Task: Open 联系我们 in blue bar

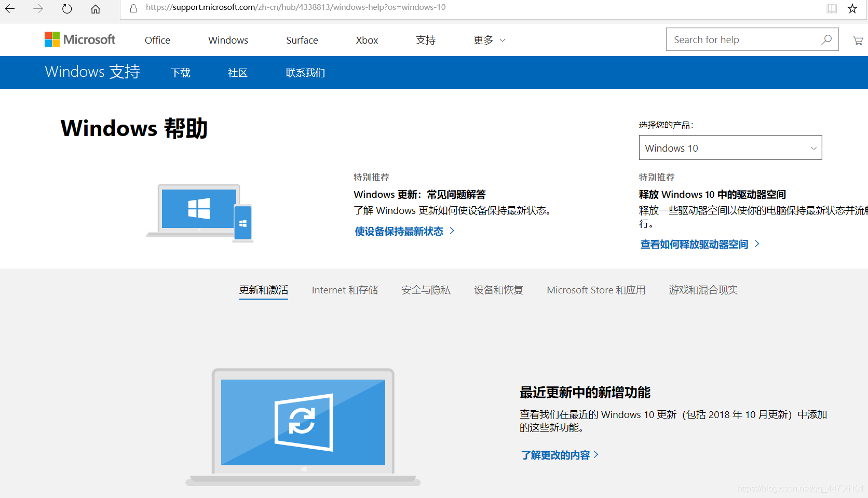Action: click(x=305, y=73)
